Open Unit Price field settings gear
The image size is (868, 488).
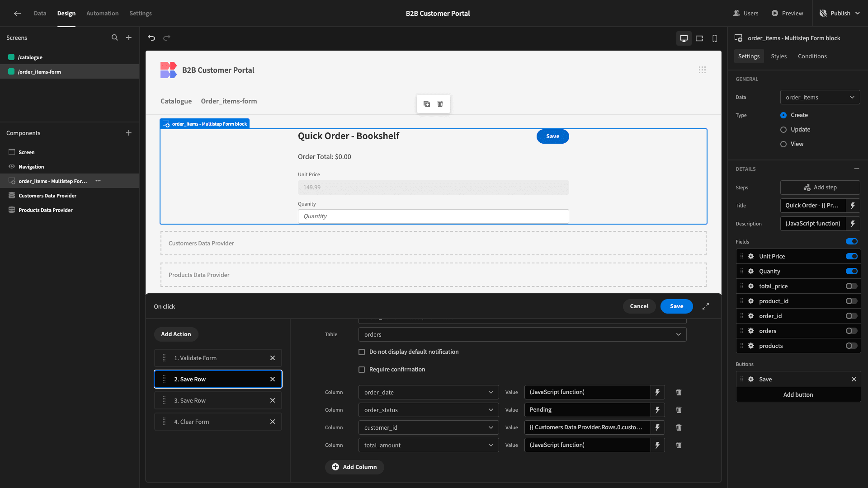click(x=751, y=256)
